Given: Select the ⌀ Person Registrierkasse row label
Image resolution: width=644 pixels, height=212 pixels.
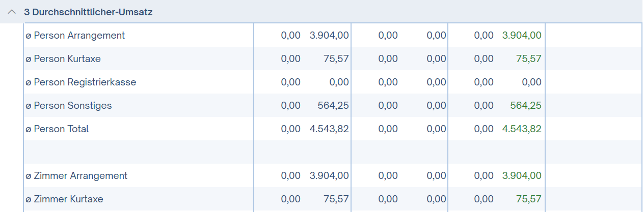Looking at the screenshot, I should click(x=81, y=82).
